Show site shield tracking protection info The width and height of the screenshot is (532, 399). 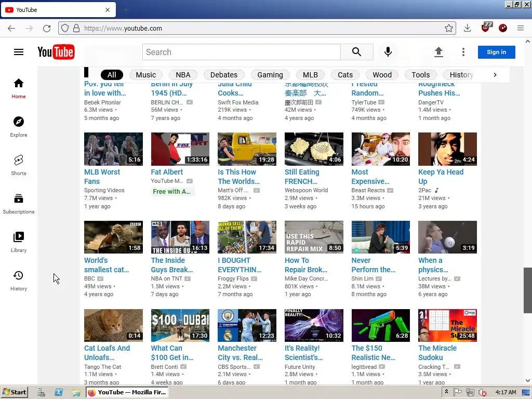[x=65, y=29]
